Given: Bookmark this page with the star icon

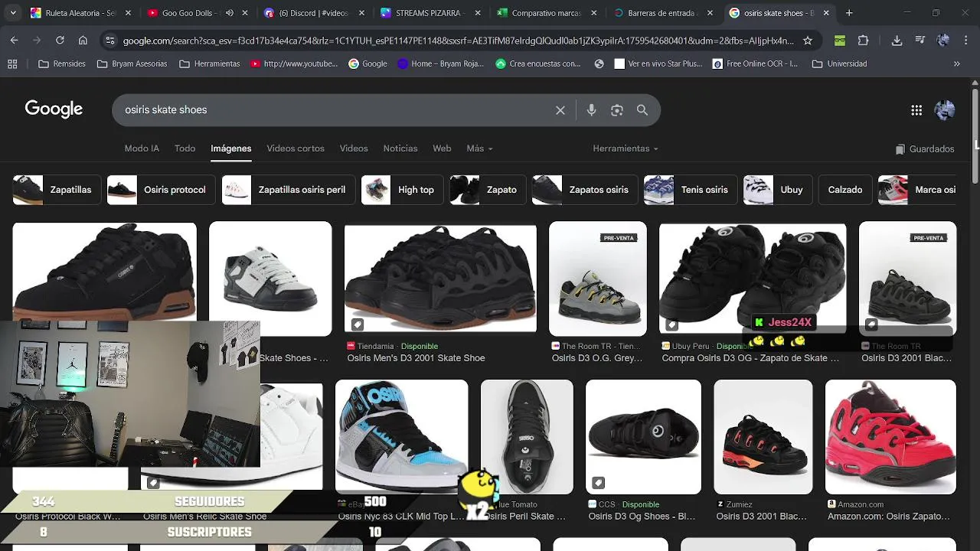Looking at the screenshot, I should 807,41.
